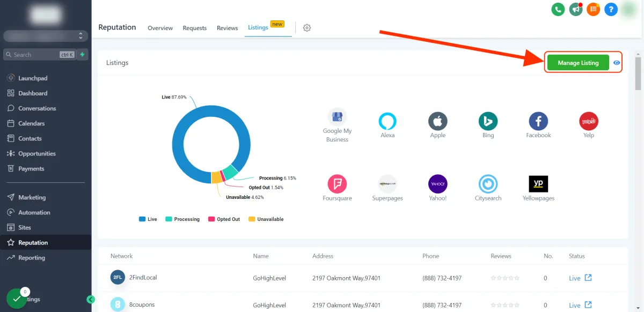Open the account switcher dropdown

tap(46, 36)
